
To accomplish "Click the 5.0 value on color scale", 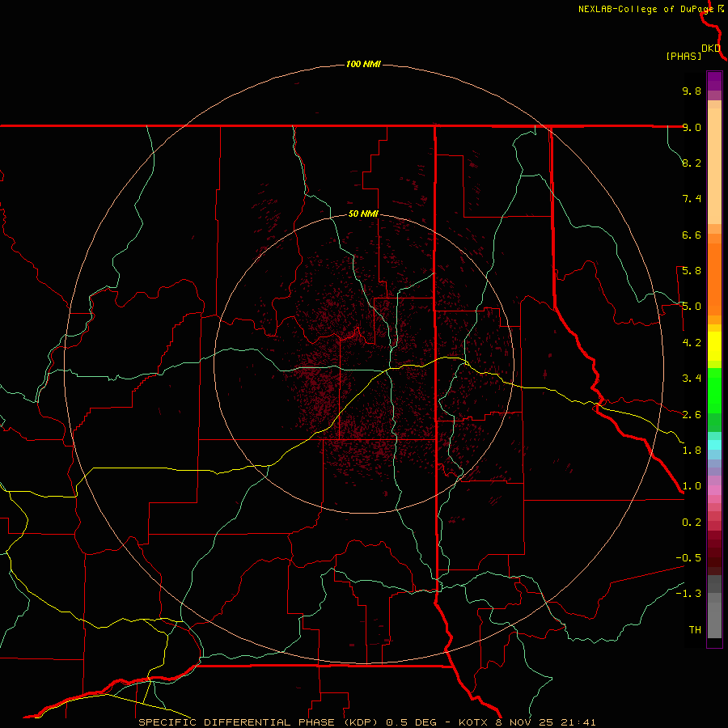I will (x=692, y=307).
